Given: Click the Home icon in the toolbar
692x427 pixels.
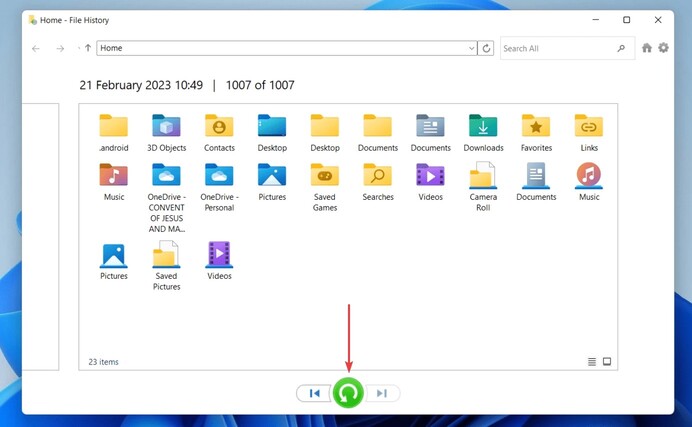Looking at the screenshot, I should (647, 48).
